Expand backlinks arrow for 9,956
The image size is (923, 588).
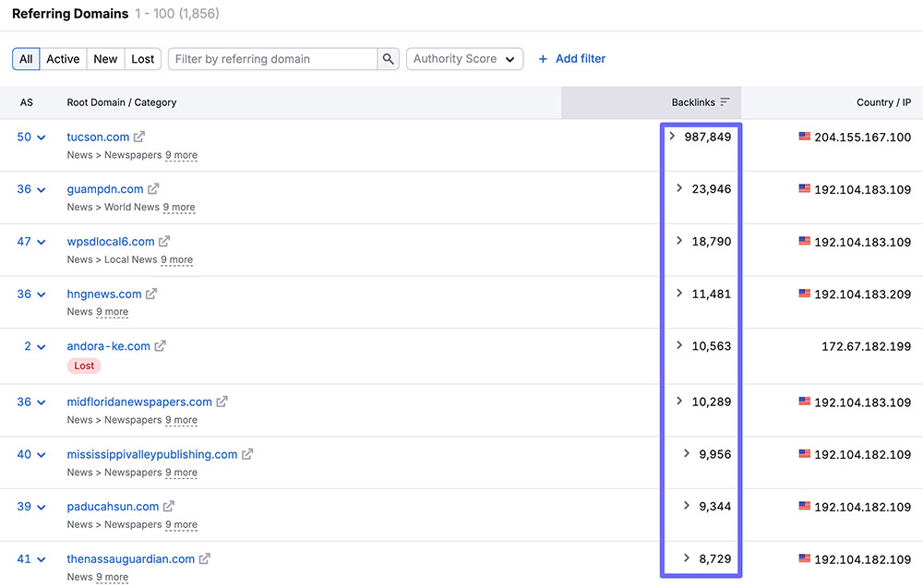pos(687,454)
